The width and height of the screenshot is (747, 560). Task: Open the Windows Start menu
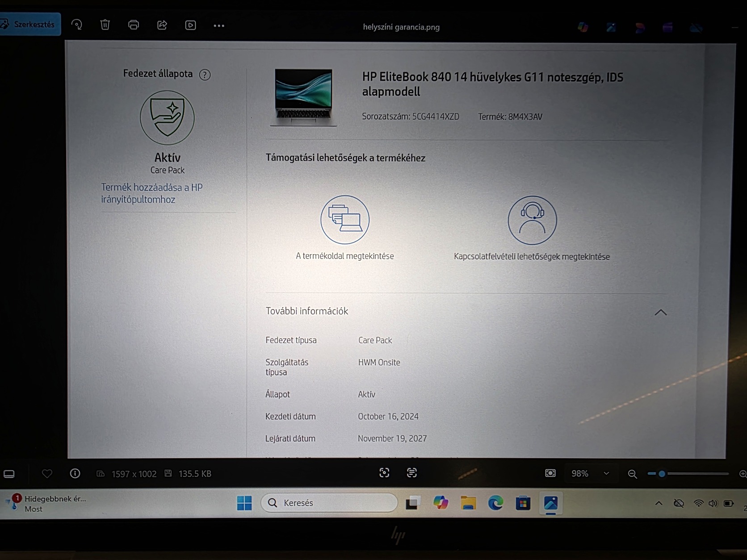[243, 503]
